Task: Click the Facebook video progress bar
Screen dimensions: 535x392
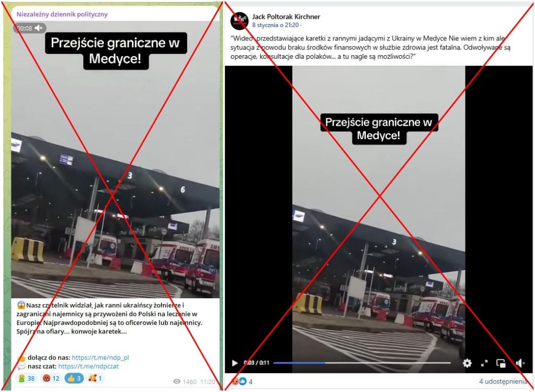Action: pos(362,363)
